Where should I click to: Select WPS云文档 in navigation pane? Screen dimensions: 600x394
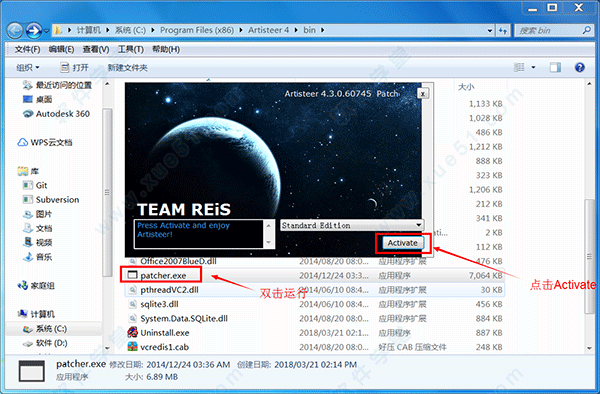click(45, 142)
